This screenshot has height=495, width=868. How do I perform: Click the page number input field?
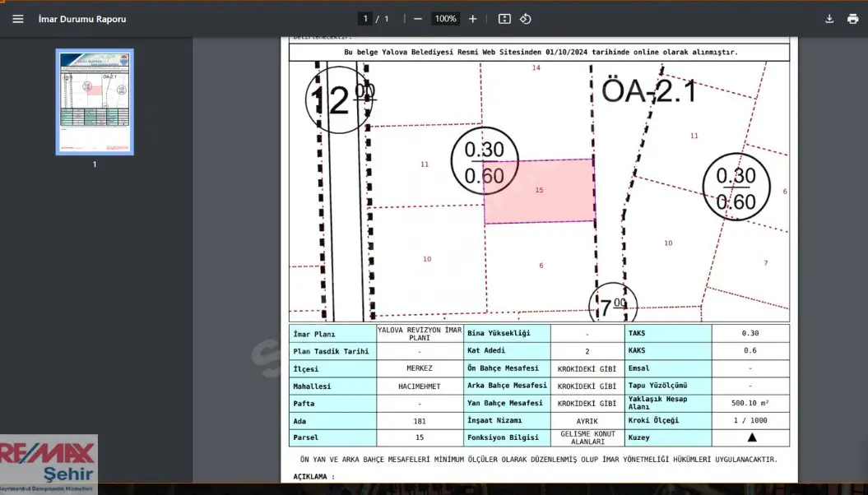pos(364,19)
